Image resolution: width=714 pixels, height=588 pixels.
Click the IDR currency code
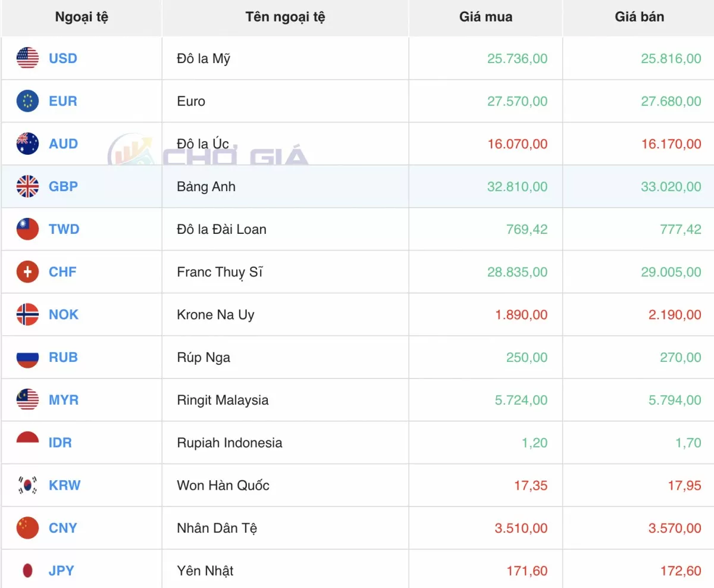coord(60,443)
